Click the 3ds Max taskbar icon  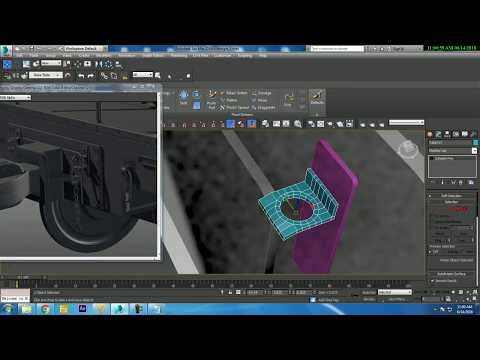119,309
